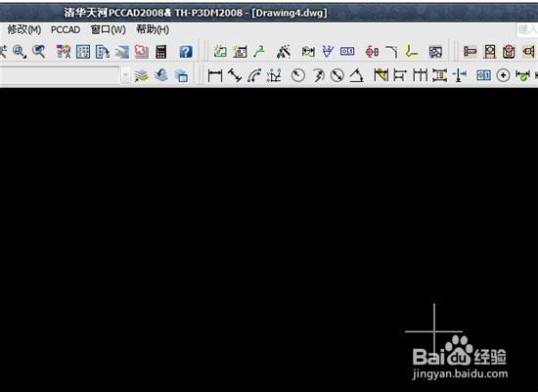Open the calculator tool icon
The image size is (538, 392).
coord(161,52)
